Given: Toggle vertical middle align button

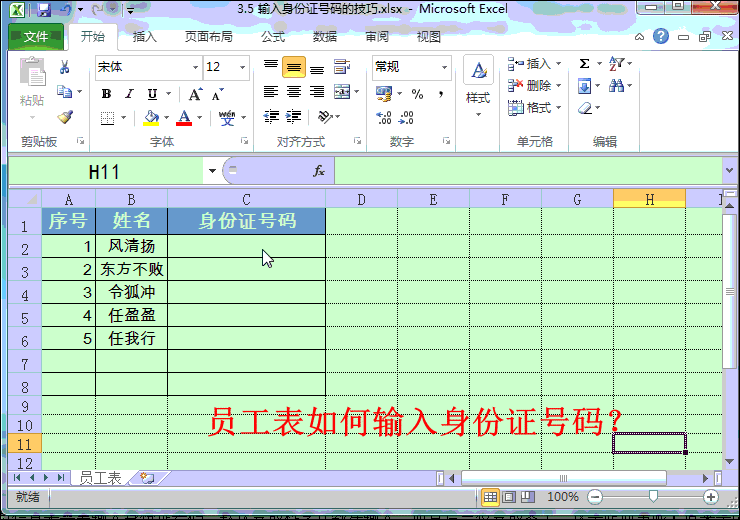Looking at the screenshot, I should coord(293,67).
